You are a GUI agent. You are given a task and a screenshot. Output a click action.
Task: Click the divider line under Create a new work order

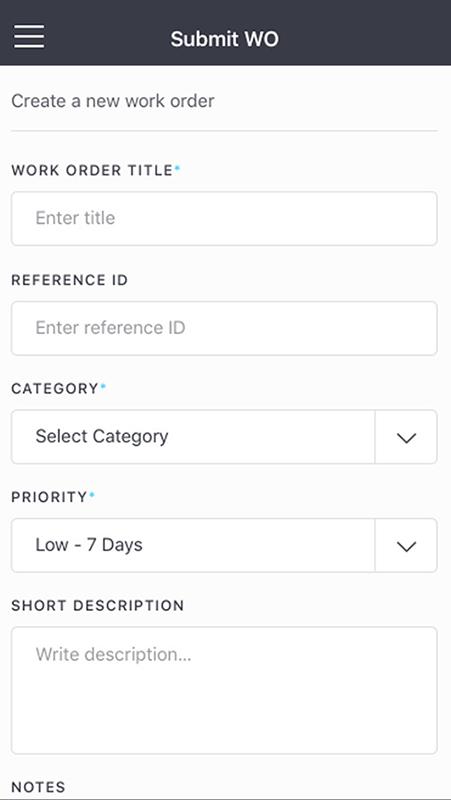click(224, 131)
